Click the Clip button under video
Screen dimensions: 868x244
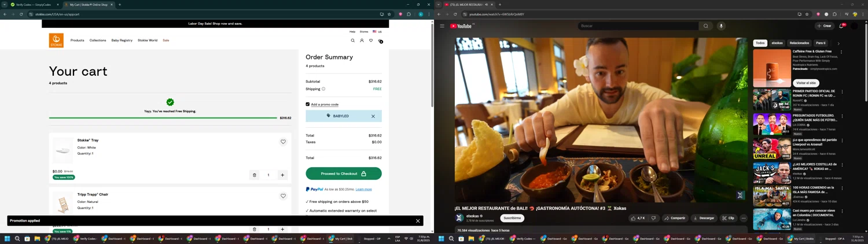(x=728, y=218)
